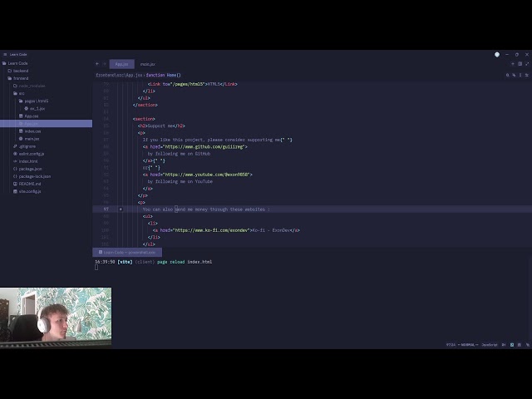Click the Support me heading line
The image size is (532, 399).
[161, 126]
